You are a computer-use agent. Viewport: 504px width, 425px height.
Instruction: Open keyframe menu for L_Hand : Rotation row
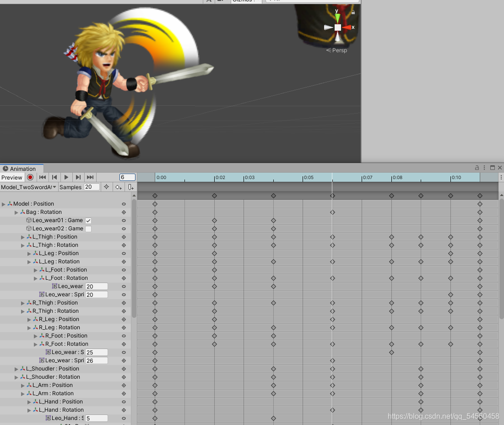(124, 410)
